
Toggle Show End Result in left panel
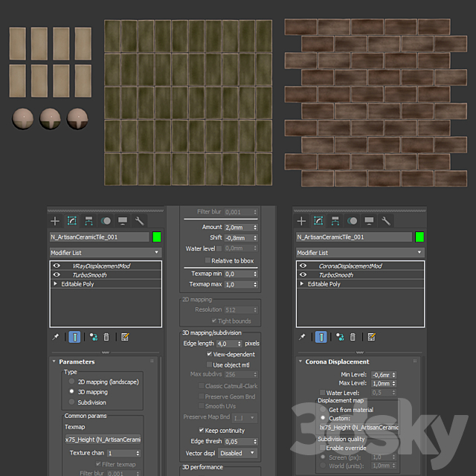click(74, 337)
